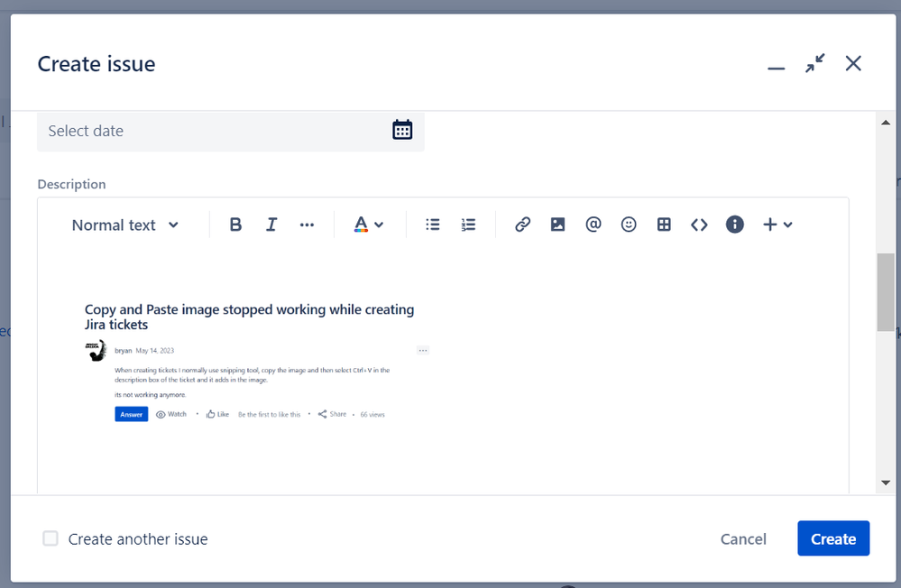Insert a code snippet block
Screen dimensions: 901x588
(699, 225)
